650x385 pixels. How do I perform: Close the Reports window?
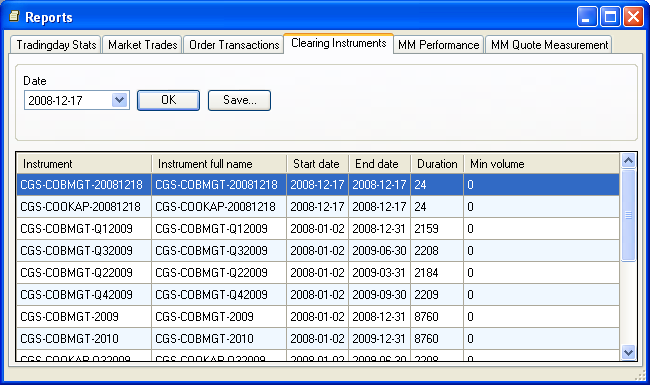click(633, 17)
